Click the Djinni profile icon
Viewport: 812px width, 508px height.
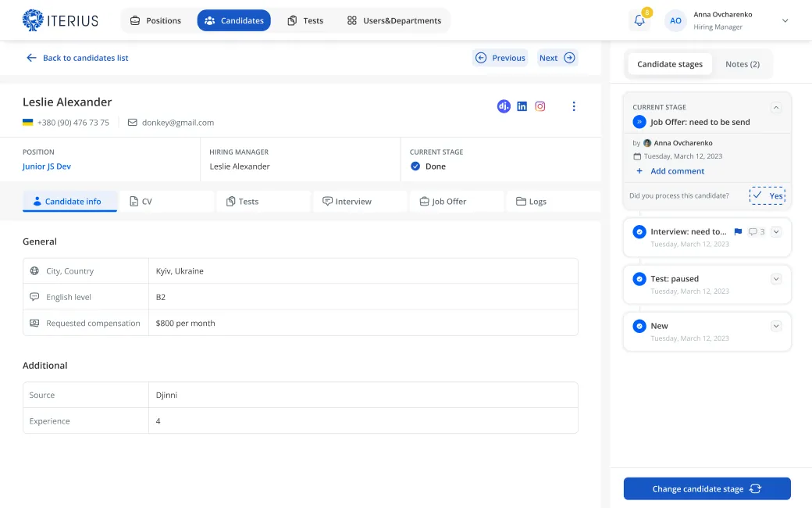coord(504,106)
